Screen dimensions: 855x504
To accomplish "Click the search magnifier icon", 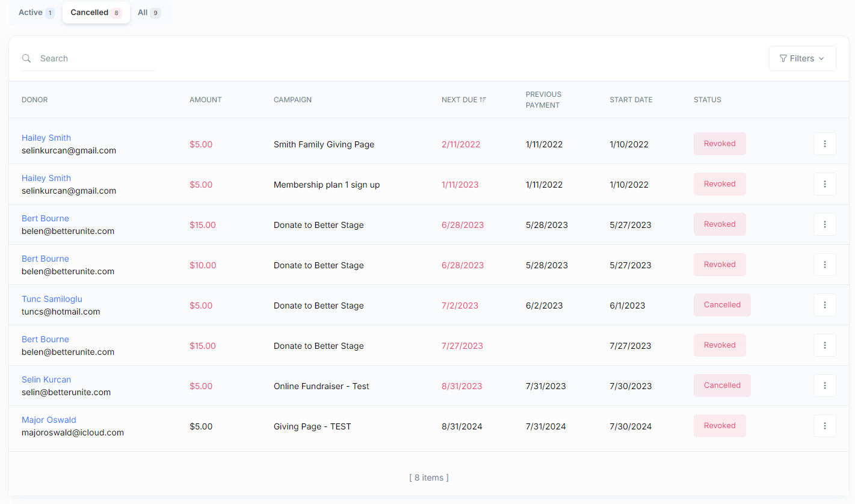I will coord(26,58).
